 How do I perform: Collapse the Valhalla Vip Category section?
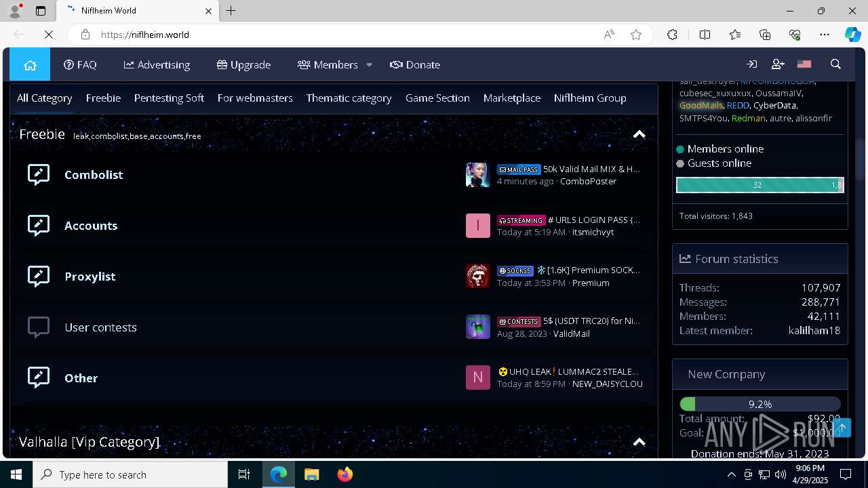(639, 442)
